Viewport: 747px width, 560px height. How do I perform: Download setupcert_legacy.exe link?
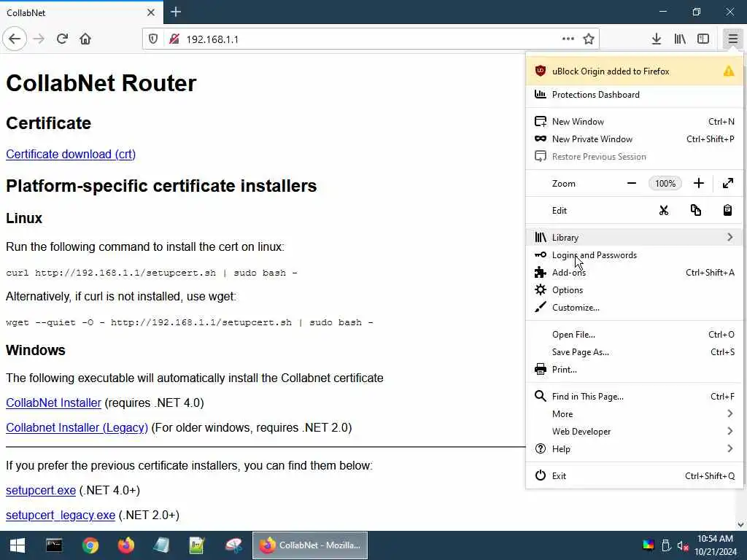(x=61, y=516)
